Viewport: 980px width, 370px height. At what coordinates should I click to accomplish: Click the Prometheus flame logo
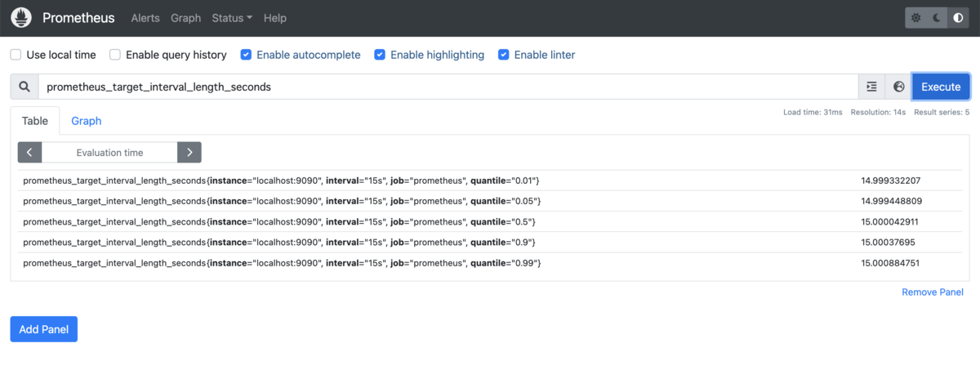click(x=21, y=17)
